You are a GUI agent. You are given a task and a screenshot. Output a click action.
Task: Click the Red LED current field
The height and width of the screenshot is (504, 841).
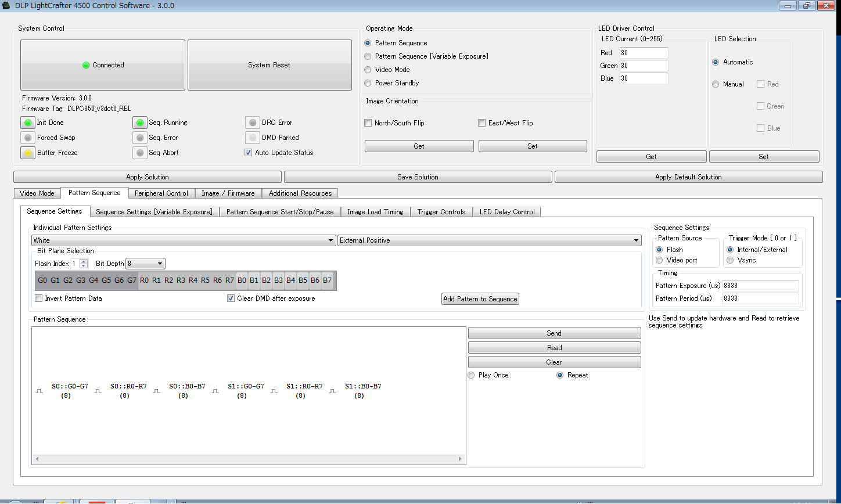tap(644, 53)
